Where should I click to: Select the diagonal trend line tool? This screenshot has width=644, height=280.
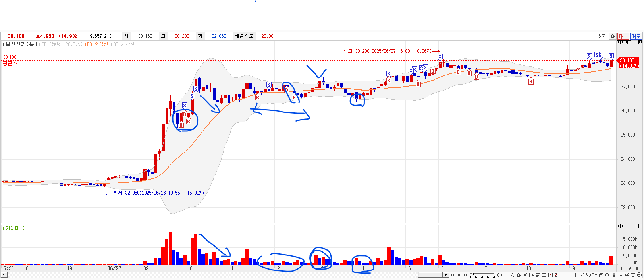pos(582,275)
